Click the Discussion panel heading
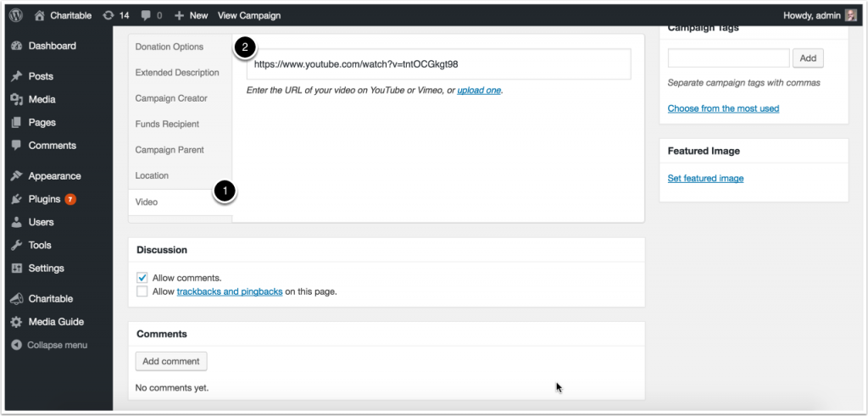868x416 pixels. (x=162, y=250)
